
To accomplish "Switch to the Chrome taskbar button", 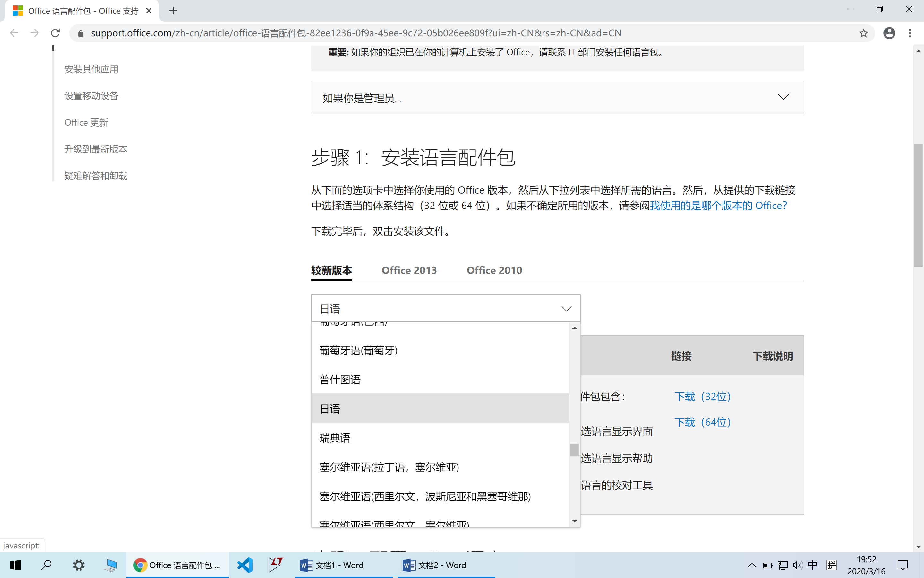I will coord(177,565).
